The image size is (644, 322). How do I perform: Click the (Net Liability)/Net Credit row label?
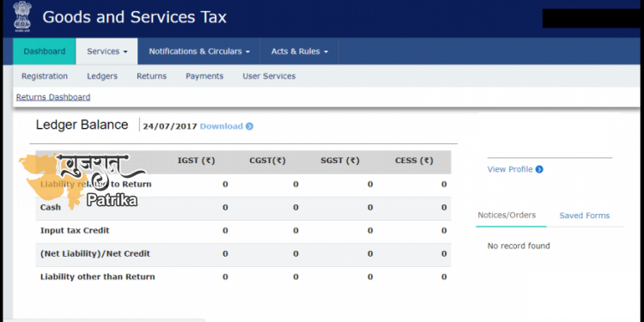94,254
